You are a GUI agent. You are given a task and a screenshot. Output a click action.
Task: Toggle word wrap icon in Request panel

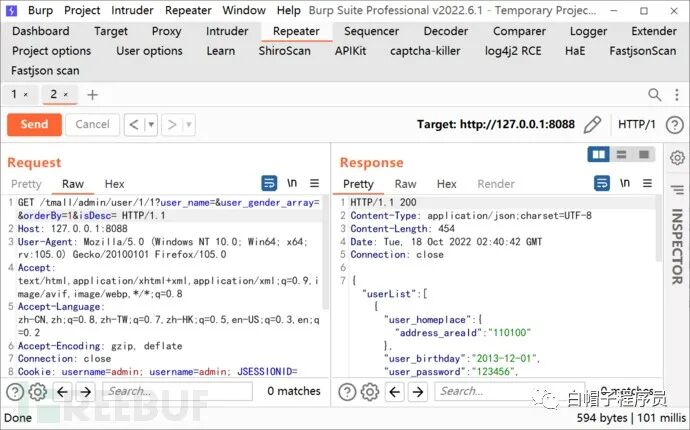pyautogui.click(x=269, y=183)
